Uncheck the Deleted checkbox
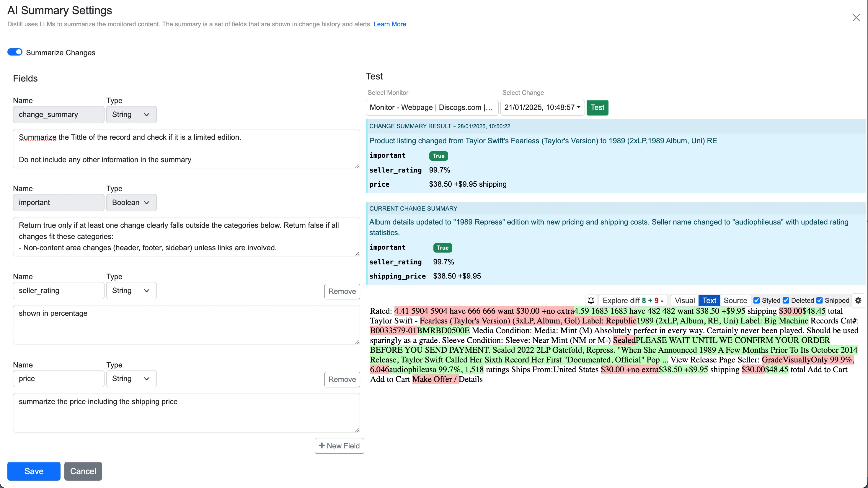The height and width of the screenshot is (488, 868). click(786, 300)
